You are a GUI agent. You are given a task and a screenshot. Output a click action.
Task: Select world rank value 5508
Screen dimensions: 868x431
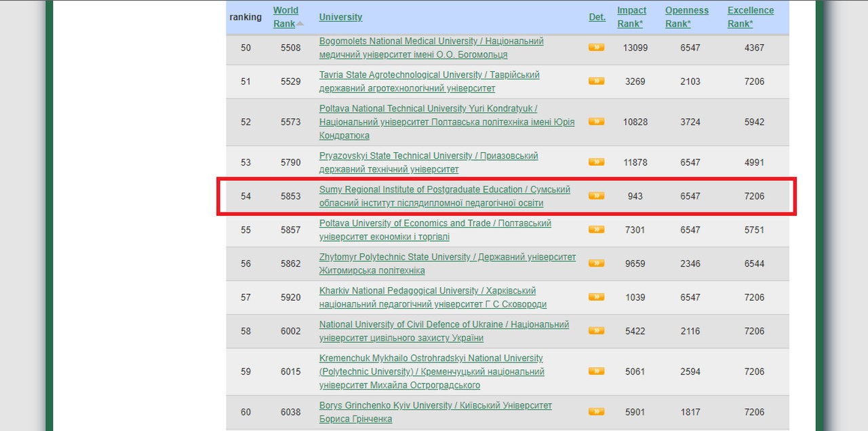point(291,48)
